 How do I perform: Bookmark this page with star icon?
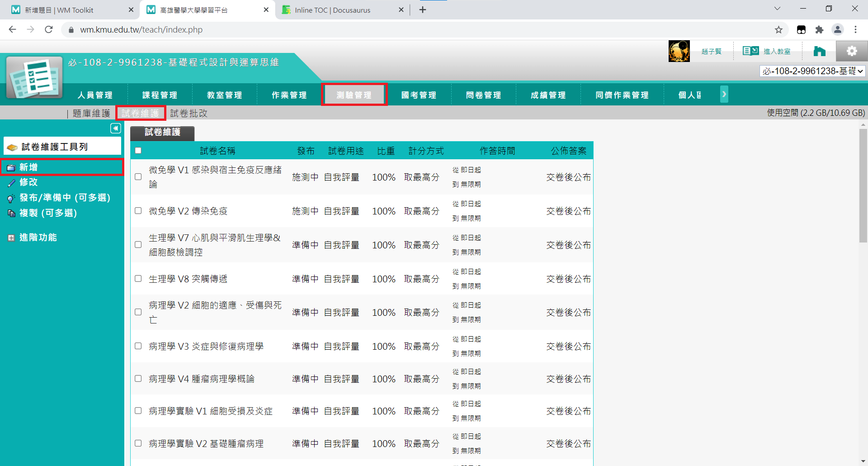point(778,30)
